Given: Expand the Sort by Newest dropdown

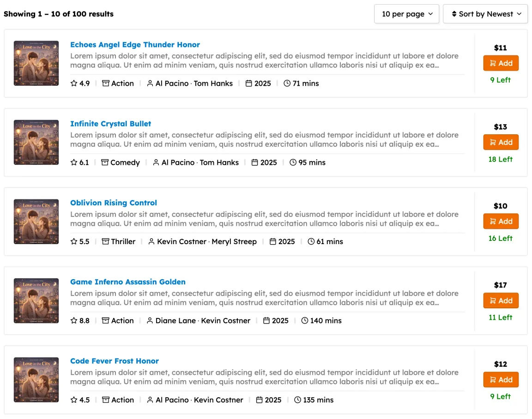Looking at the screenshot, I should (485, 14).
